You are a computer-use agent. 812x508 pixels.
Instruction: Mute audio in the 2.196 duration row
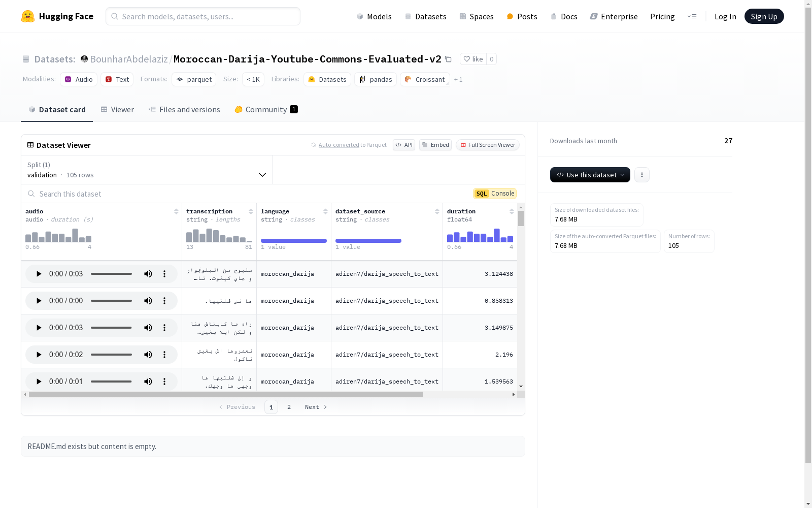148,355
